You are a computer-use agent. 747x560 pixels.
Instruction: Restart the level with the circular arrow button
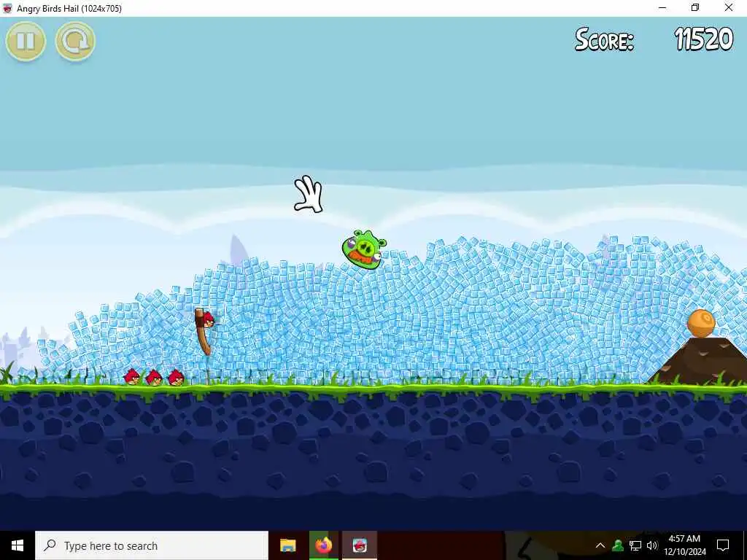click(75, 42)
